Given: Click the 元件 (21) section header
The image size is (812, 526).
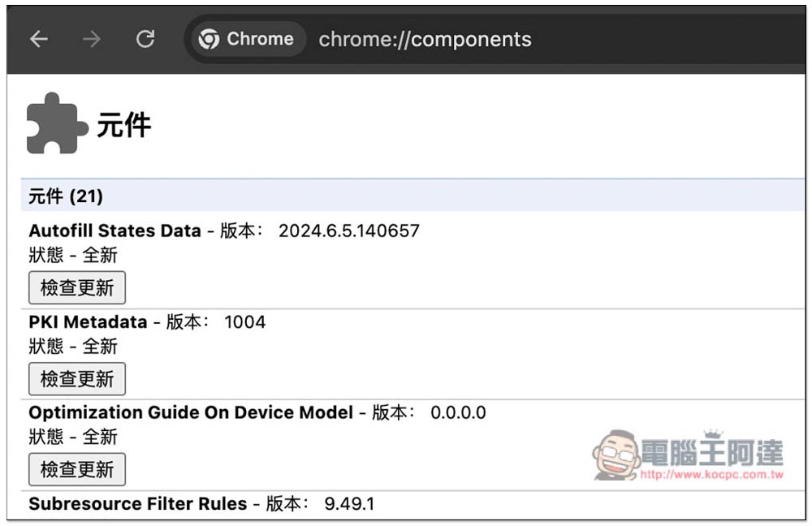Looking at the screenshot, I should (x=412, y=196).
